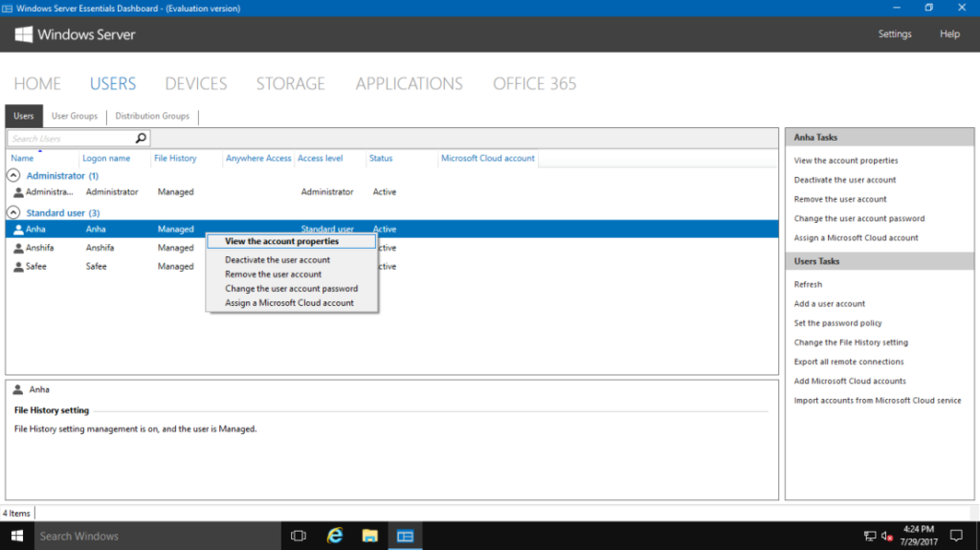Click Refresh in Users Tasks
This screenshot has height=550, width=980.
(x=808, y=284)
